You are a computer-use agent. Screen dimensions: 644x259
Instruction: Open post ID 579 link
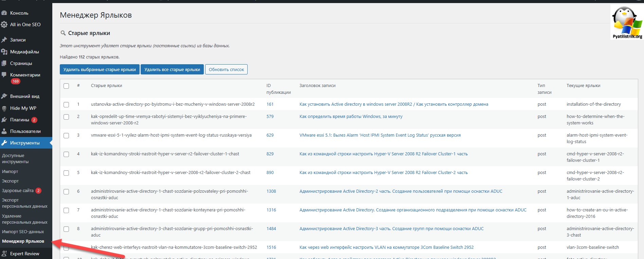point(270,117)
